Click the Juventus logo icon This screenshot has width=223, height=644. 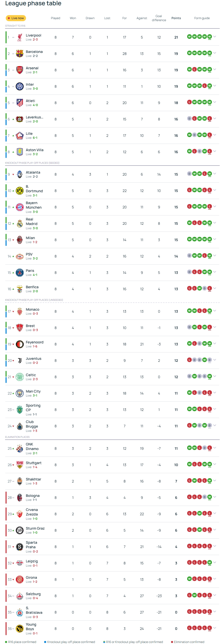point(20,361)
